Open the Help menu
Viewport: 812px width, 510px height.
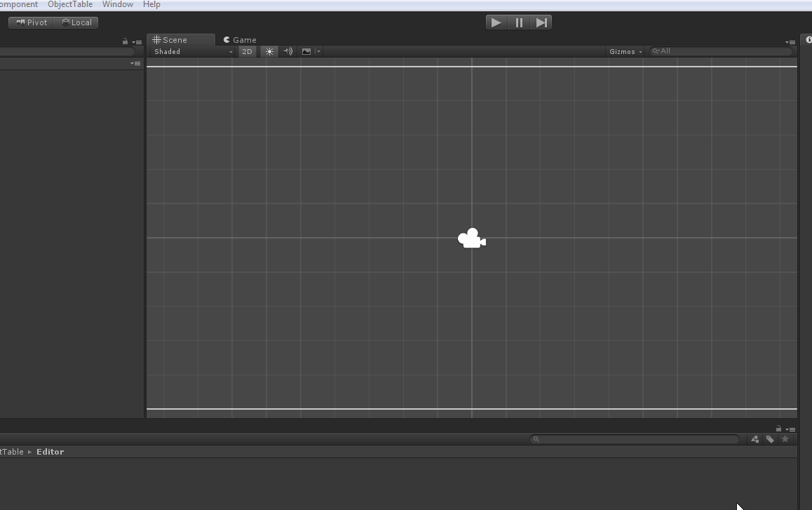(x=151, y=4)
